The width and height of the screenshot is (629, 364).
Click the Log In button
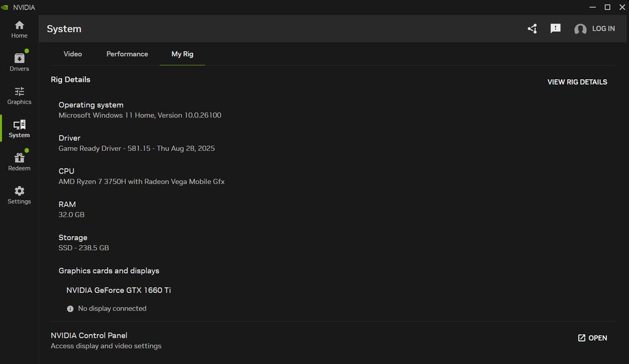point(603,29)
